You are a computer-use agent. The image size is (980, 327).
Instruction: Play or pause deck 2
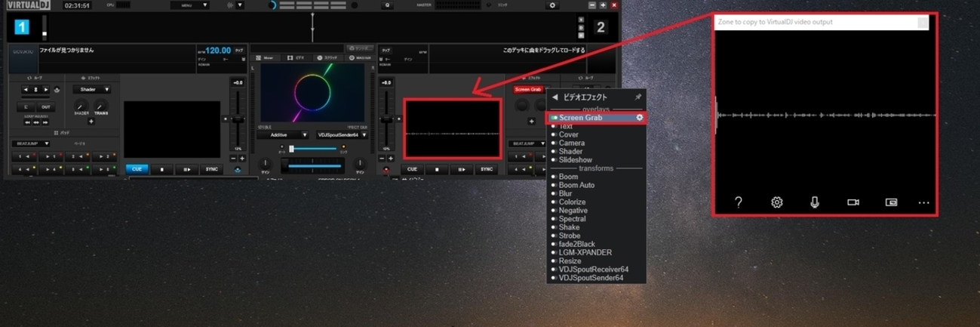[x=462, y=169]
